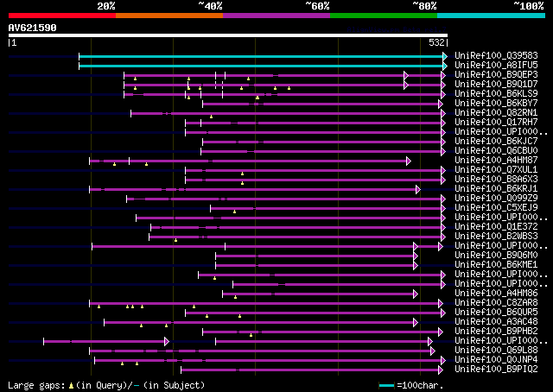
Task: Click the red 20% identity legend segment
Action: coord(62,16)
